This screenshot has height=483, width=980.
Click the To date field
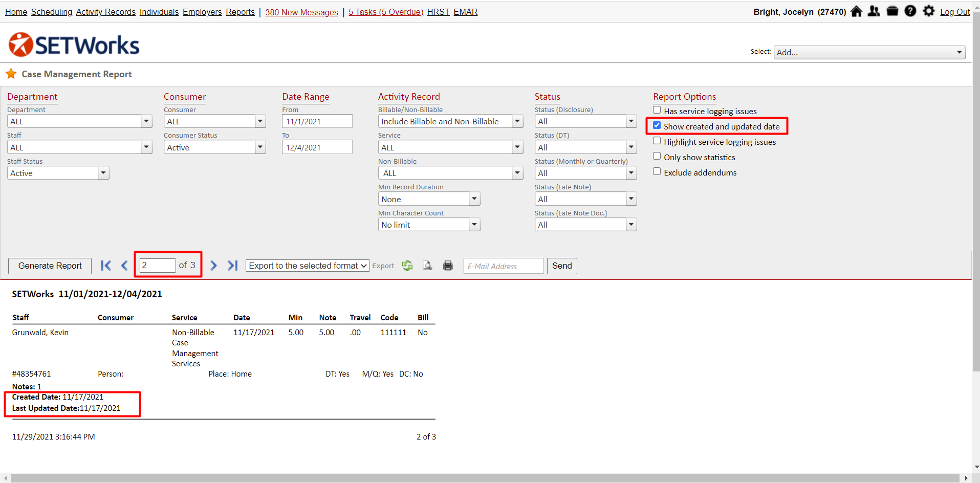pos(317,147)
